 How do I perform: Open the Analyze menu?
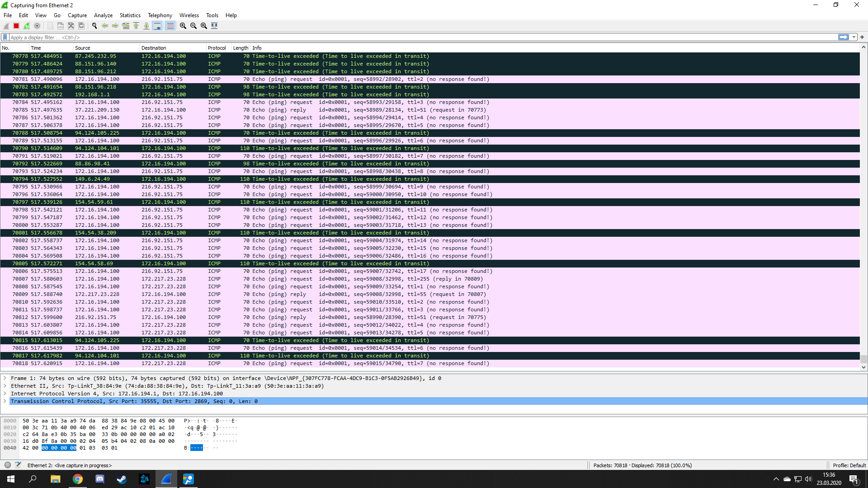103,15
